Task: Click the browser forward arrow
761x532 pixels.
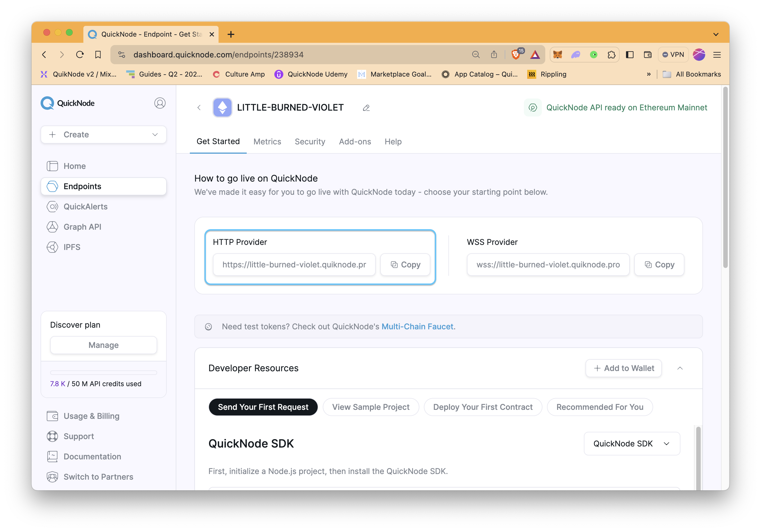Action: tap(62, 54)
